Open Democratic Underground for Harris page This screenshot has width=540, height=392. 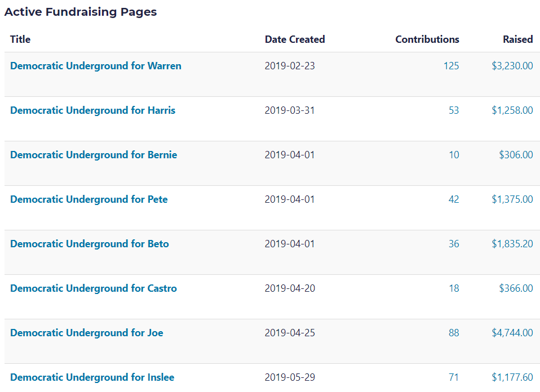pos(92,110)
